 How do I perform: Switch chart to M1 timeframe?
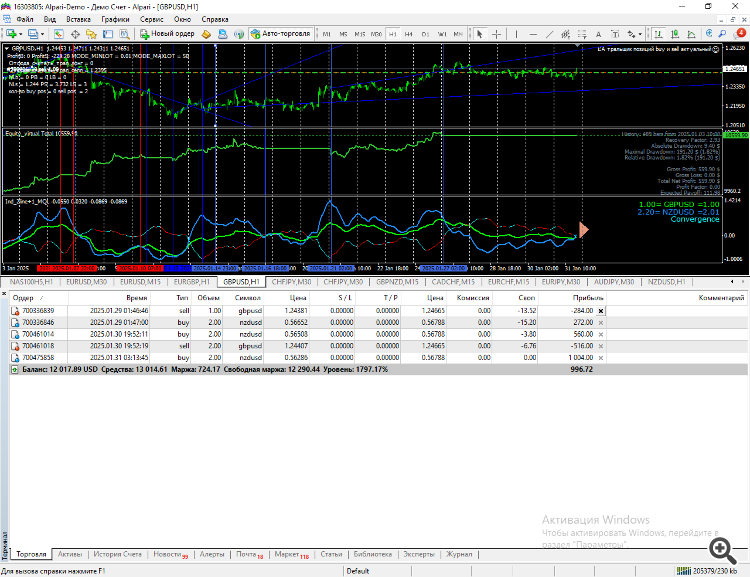click(327, 34)
